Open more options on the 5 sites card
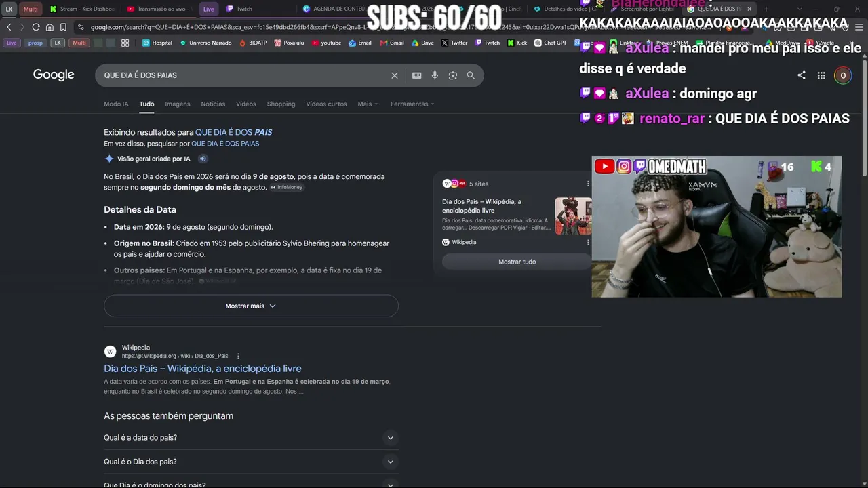 pos(588,184)
